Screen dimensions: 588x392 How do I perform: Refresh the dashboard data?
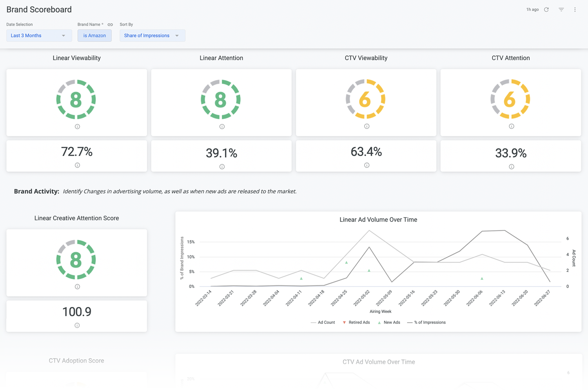(x=546, y=9)
